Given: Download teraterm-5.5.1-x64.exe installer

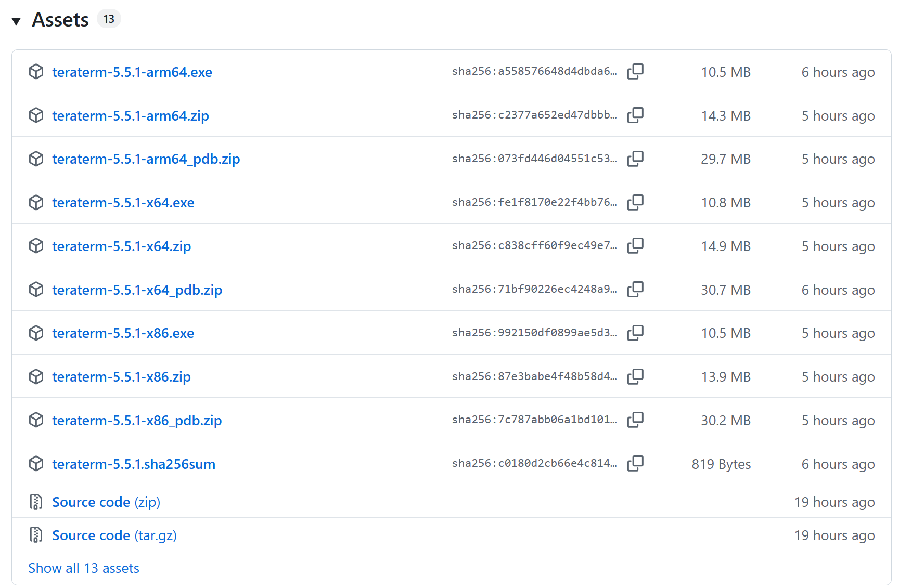Looking at the screenshot, I should 123,202.
